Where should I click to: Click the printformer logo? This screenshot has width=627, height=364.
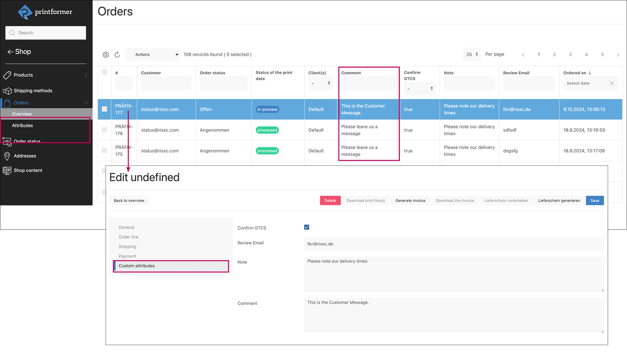45,12
